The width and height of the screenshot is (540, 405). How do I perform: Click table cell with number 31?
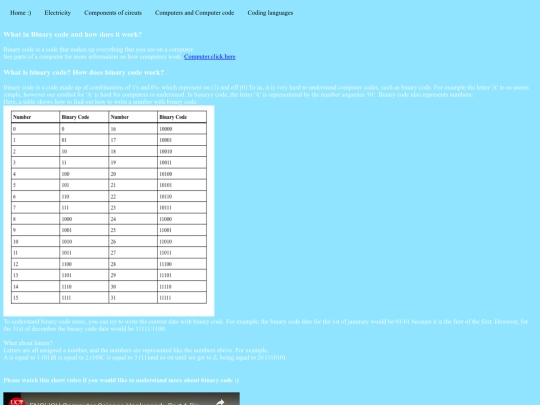pyautogui.click(x=133, y=298)
